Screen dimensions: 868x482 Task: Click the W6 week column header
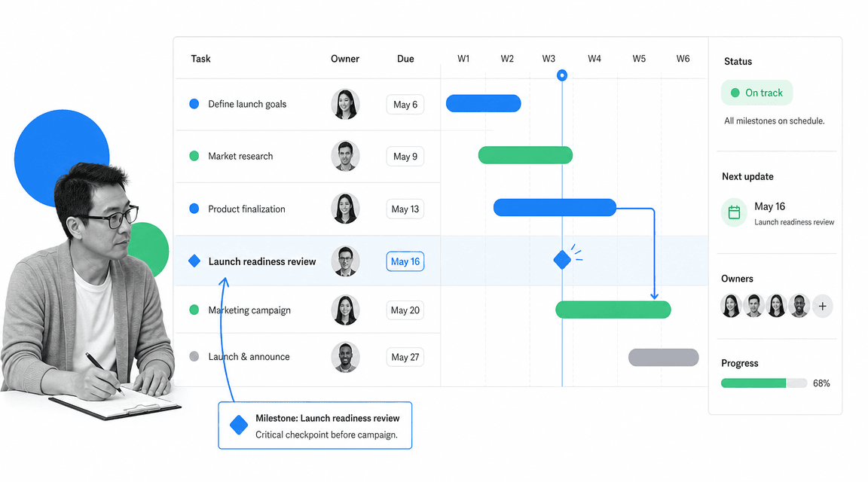[683, 59]
